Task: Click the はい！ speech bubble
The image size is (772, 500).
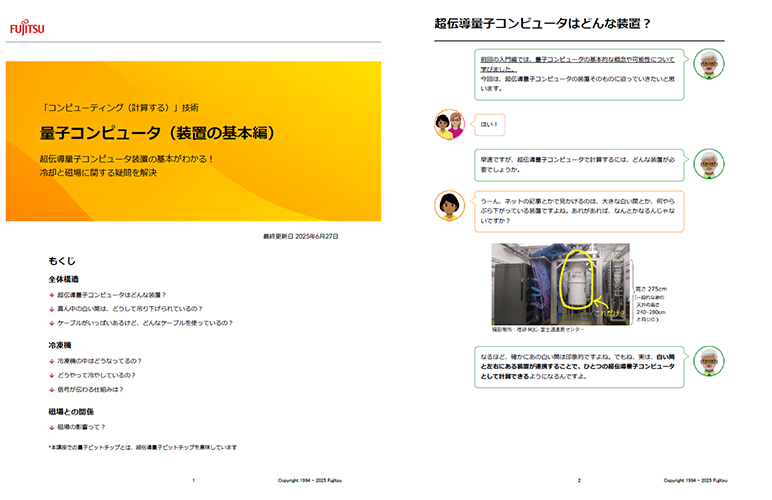Action: (x=489, y=125)
